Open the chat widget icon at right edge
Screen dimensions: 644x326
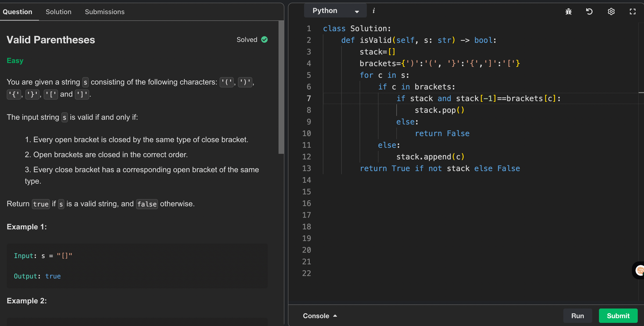[x=639, y=270]
